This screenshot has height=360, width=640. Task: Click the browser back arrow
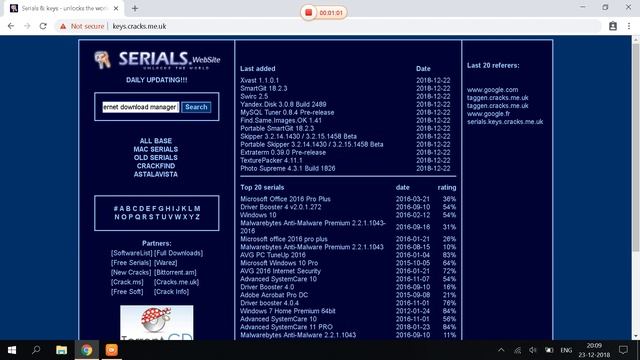(11, 26)
